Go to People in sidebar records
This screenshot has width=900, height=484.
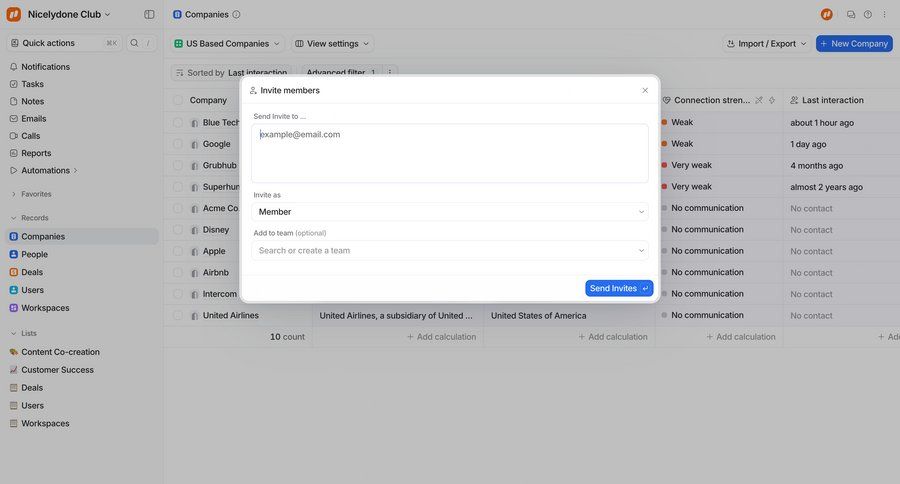[35, 254]
